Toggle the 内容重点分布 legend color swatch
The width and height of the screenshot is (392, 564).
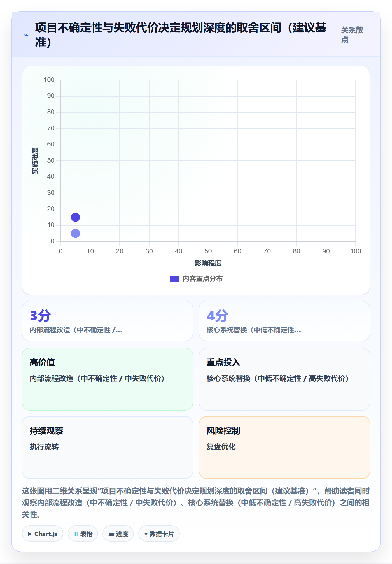point(174,279)
